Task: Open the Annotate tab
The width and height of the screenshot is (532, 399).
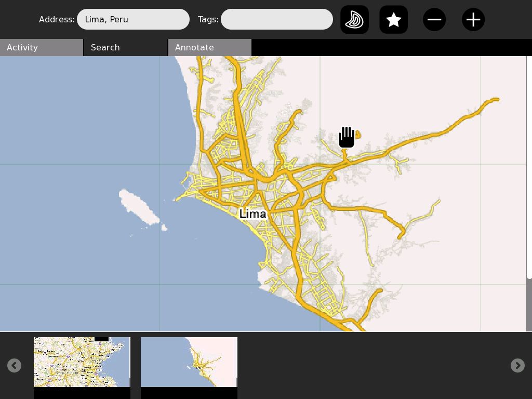Action: [210, 47]
